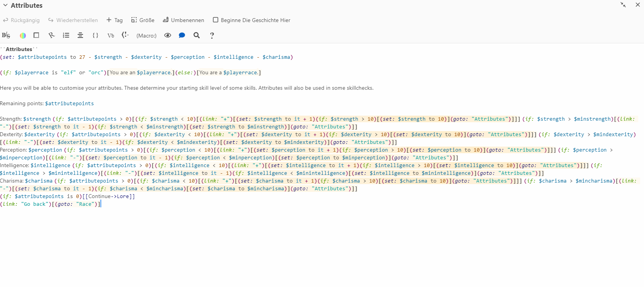Check Beginne Die Geschichte Hier
This screenshot has height=287, width=644.
point(251,20)
